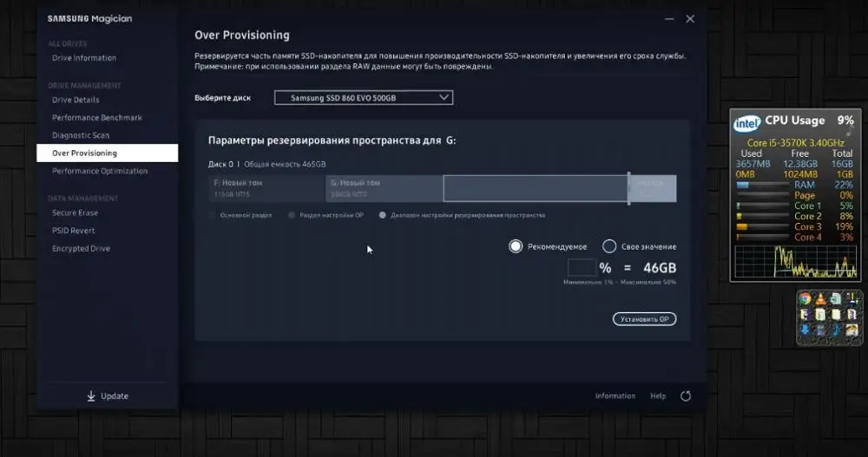Select the G: Новый том partition block
Screen dimensions: 868x457
pos(385,189)
